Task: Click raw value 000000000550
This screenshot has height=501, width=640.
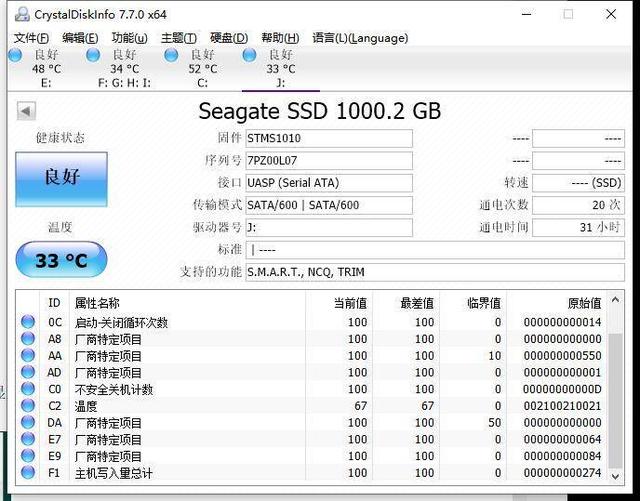Action: pos(562,356)
